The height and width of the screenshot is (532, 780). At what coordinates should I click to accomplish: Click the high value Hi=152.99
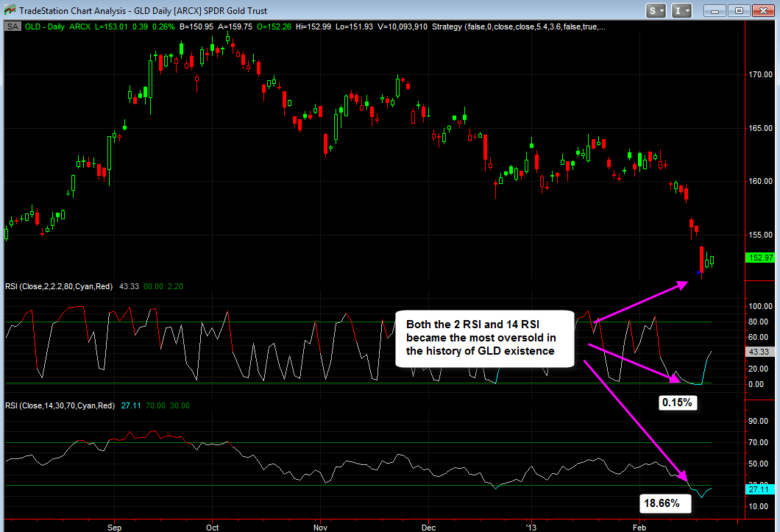[x=313, y=27]
